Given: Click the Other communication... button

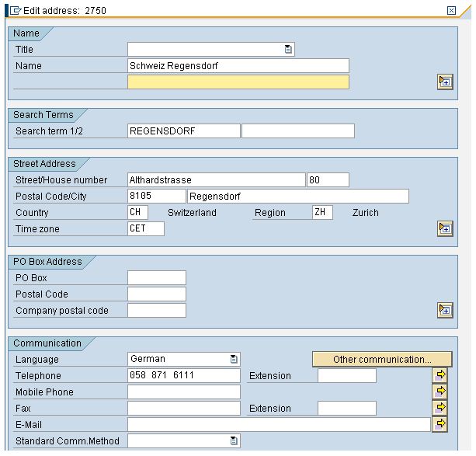Looking at the screenshot, I should 381,359.
